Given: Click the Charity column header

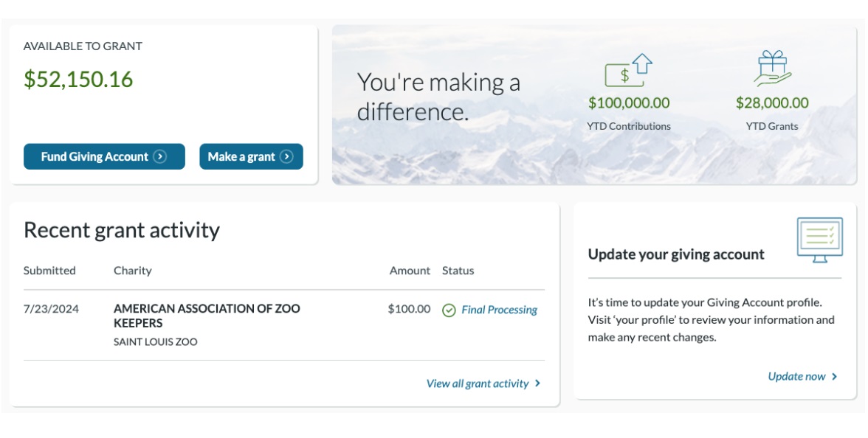Looking at the screenshot, I should tap(133, 271).
